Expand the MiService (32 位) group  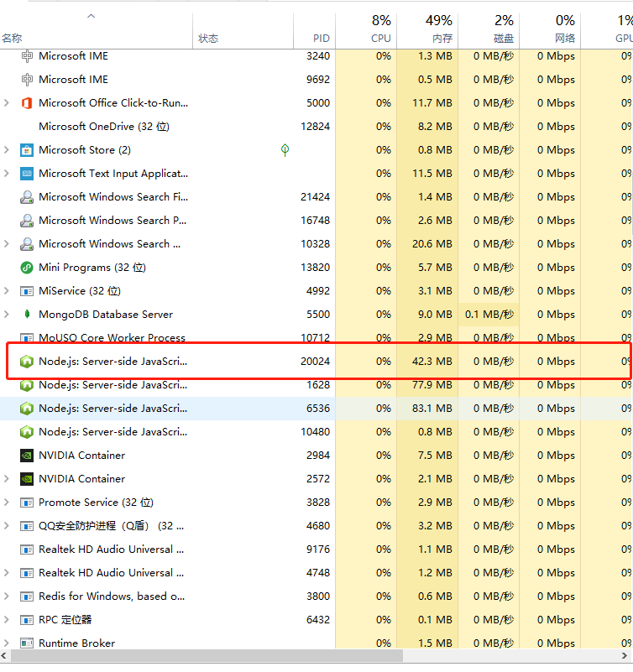[x=7, y=291]
